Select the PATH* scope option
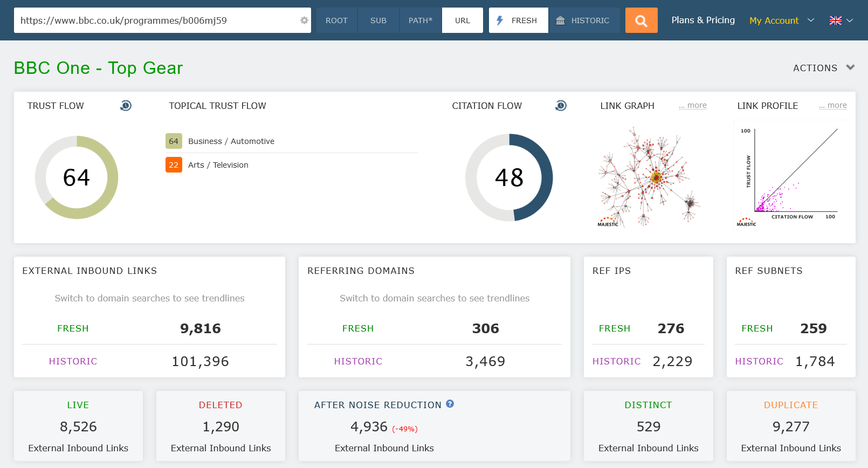Viewport: 868px width, 468px height. [420, 20]
